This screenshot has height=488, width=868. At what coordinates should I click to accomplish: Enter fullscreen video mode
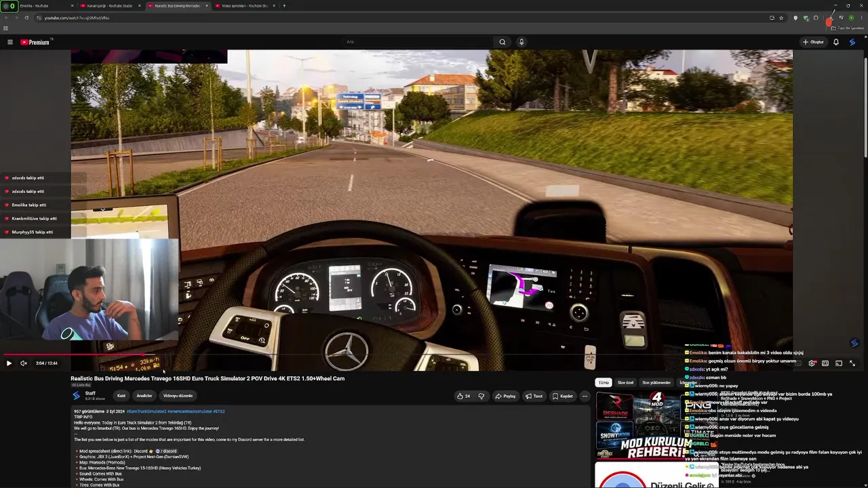point(852,363)
